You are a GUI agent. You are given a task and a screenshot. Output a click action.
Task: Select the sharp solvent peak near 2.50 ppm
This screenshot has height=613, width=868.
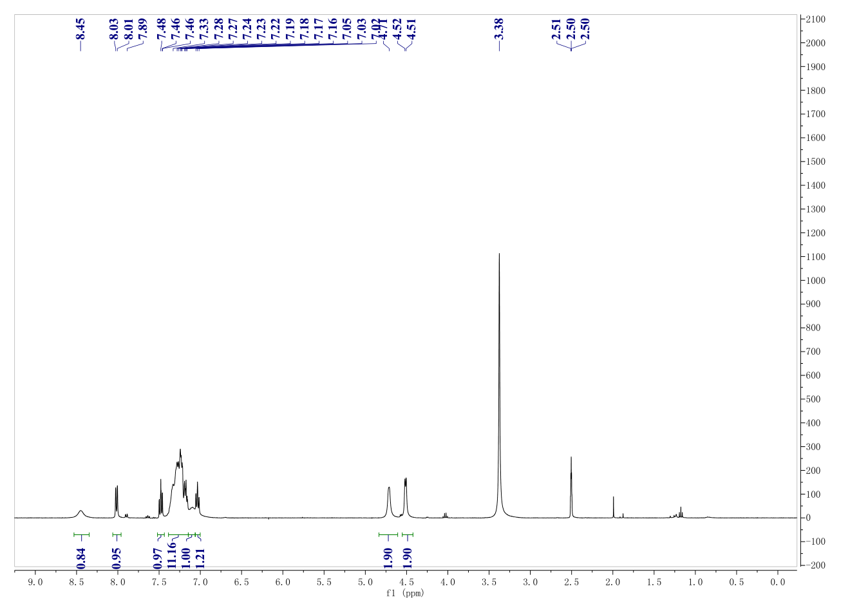(x=571, y=487)
